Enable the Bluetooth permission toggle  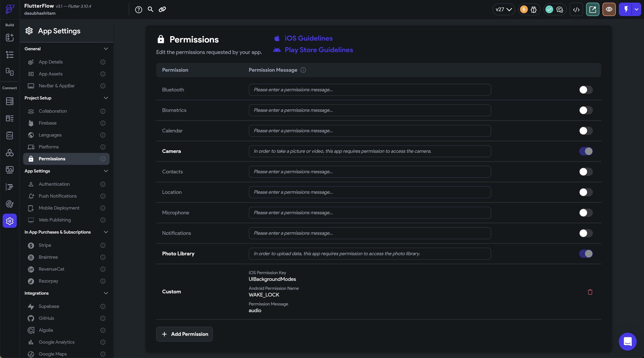click(x=585, y=90)
